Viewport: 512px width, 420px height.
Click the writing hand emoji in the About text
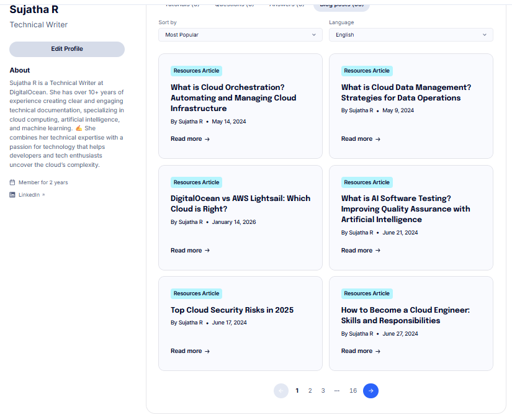click(x=79, y=128)
